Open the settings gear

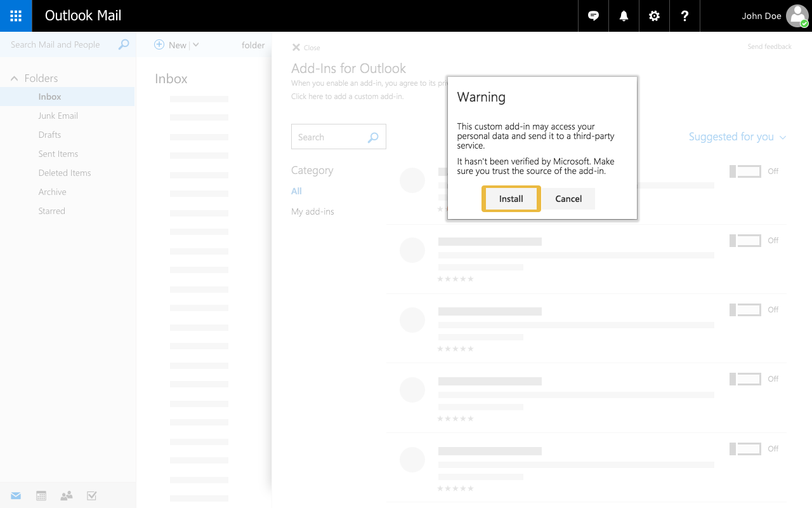[x=655, y=16]
